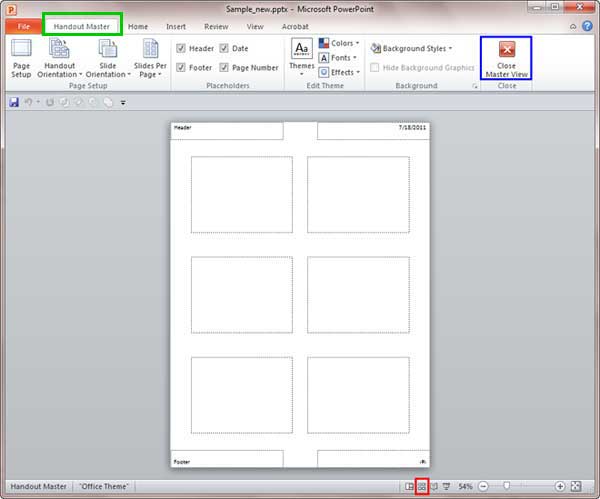Viewport: 600px width, 499px height.
Task: Toggle the Footer placeholder checkbox
Action: click(181, 67)
